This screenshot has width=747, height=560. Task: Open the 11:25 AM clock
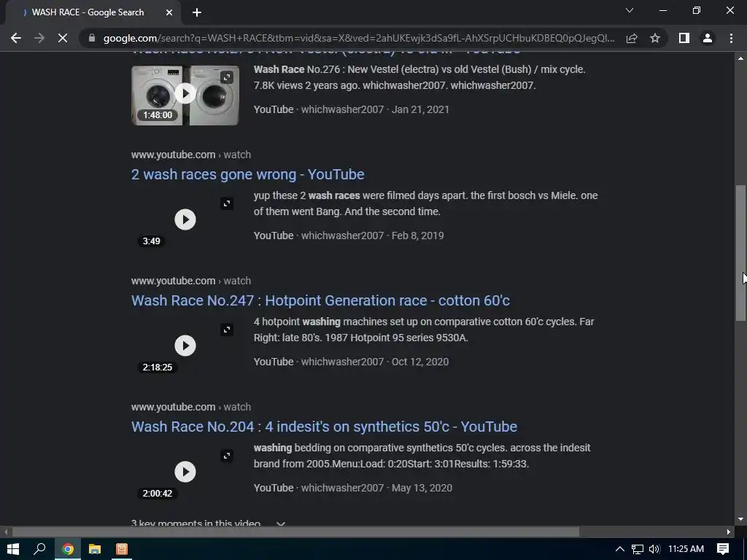pyautogui.click(x=686, y=549)
